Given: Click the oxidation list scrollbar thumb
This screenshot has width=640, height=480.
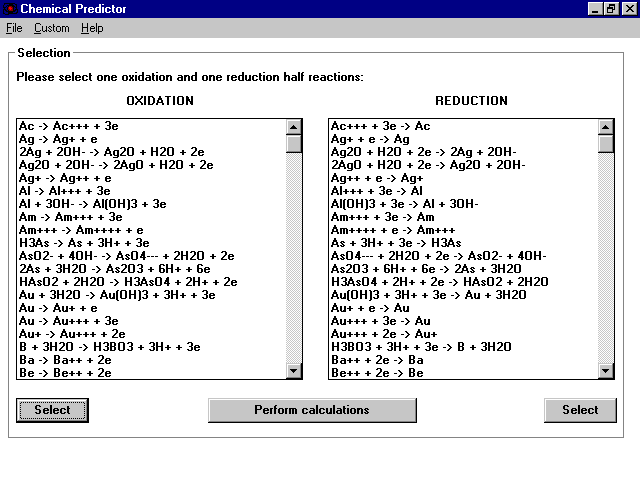Looking at the screenshot, I should pos(294,143).
